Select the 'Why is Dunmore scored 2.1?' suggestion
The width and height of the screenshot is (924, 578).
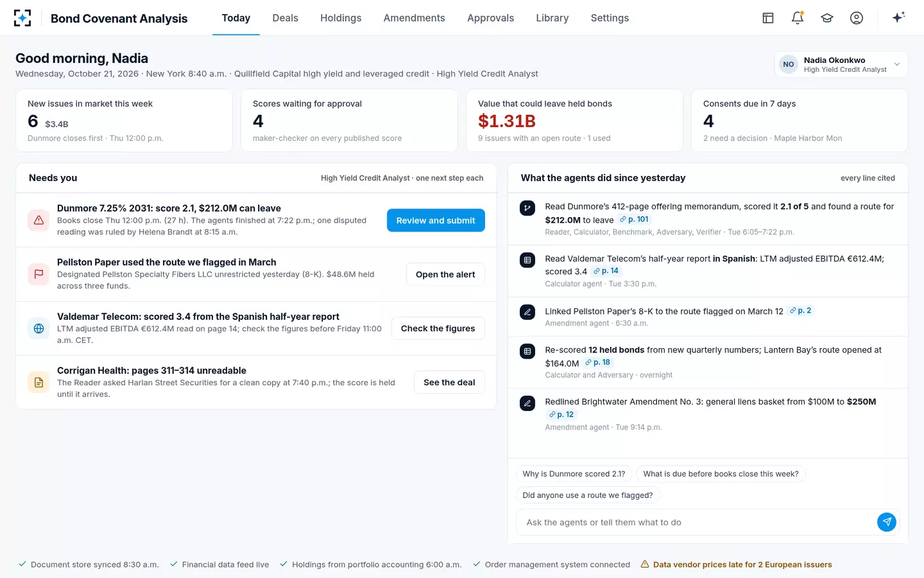click(574, 474)
